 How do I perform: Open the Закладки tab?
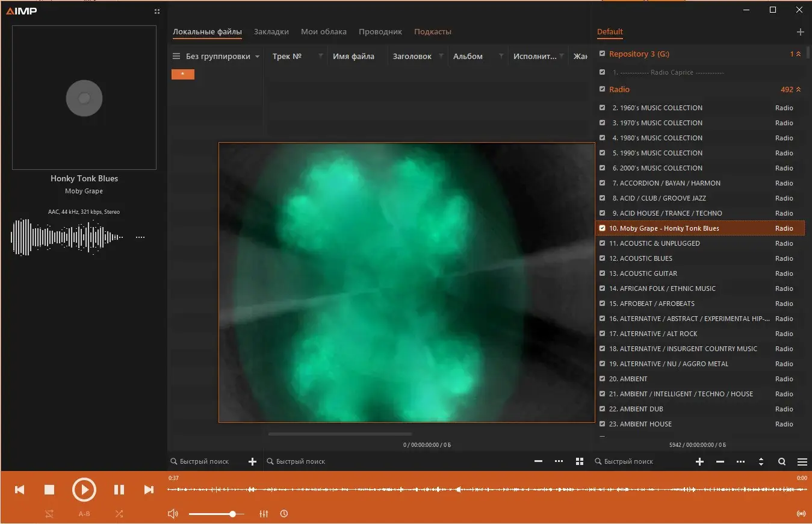[x=271, y=32]
